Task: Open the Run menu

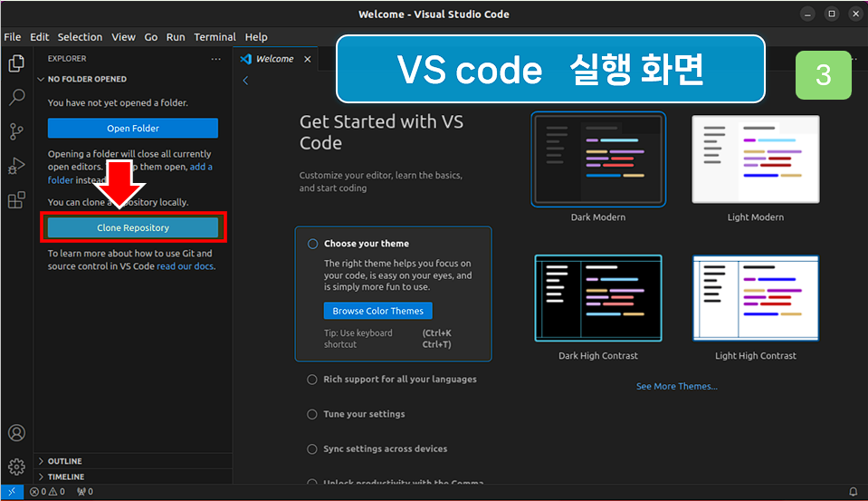Action: 176,37
